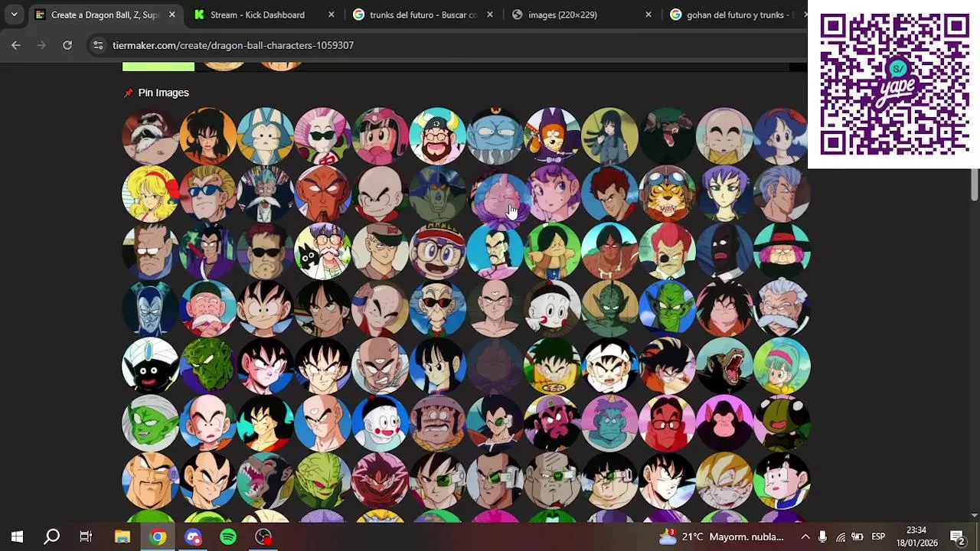This screenshot has height=551, width=980.
Task: Switch to the trunks del futuro search tab
Action: coord(423,15)
